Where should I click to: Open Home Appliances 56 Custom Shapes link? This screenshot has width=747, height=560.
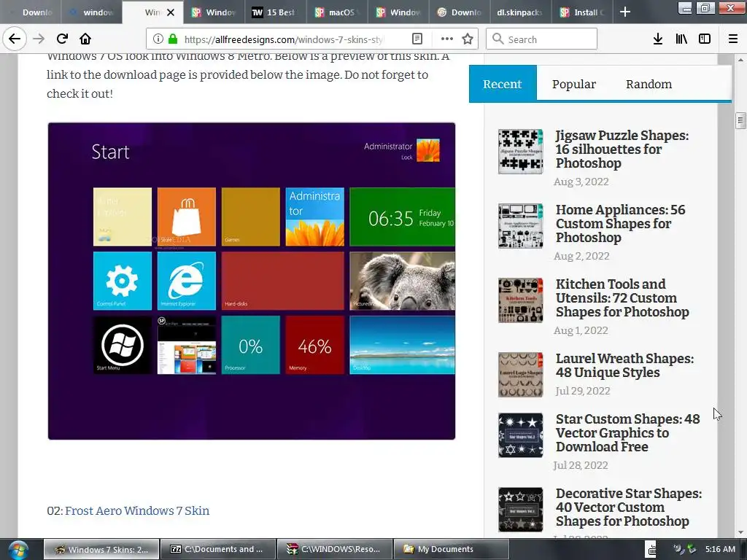pos(620,223)
